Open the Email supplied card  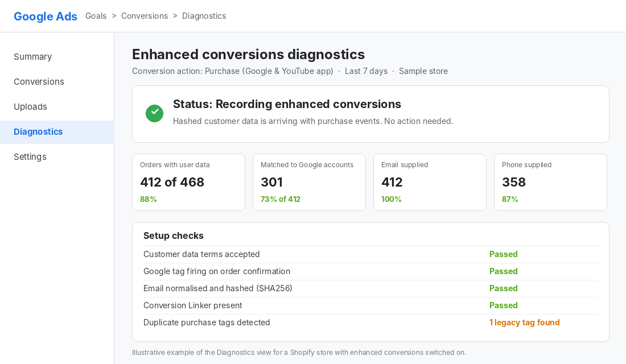[430, 183]
